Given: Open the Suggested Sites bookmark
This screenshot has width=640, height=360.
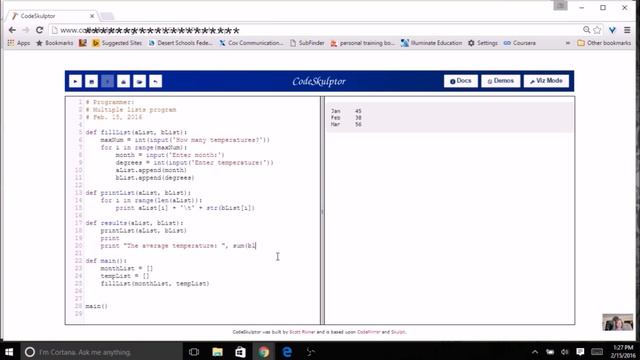Looking at the screenshot, I should pyautogui.click(x=117, y=43).
